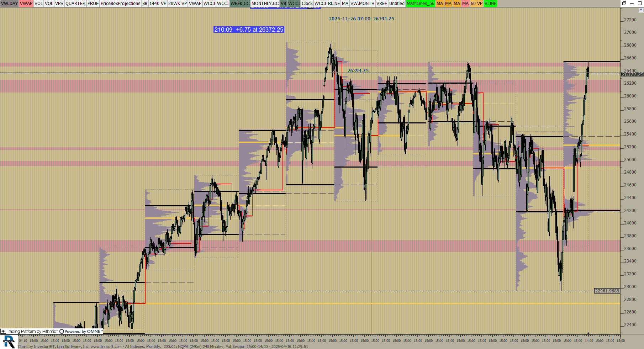Screen dimensions: 644x349
Task: Toggle the WEEK.GC button
Action: click(x=240, y=4)
